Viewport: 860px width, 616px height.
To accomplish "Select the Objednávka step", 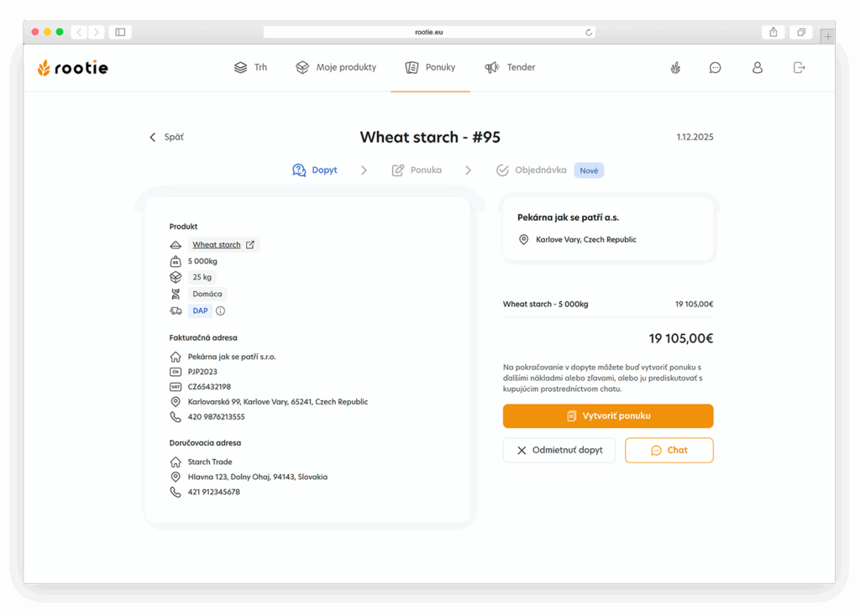I will (532, 170).
